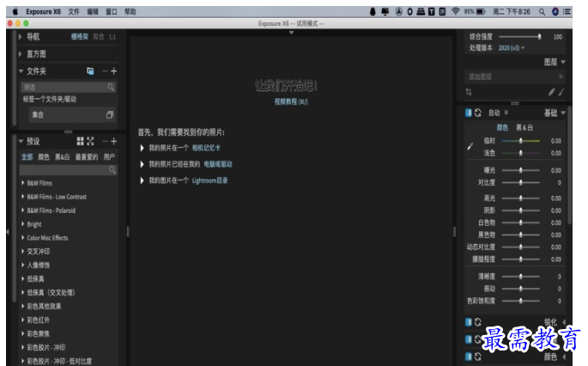Click the search icon in folder filter
The width and height of the screenshot is (588, 366).
[111, 87]
